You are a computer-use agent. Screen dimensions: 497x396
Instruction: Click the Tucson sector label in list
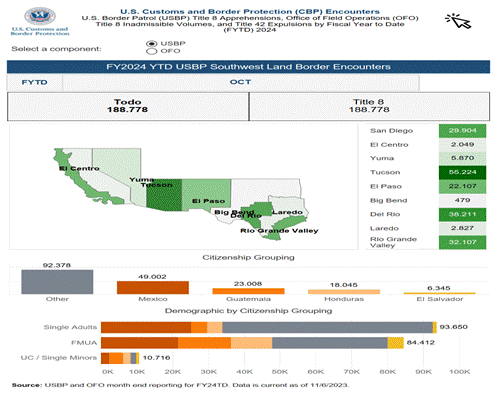click(385, 172)
